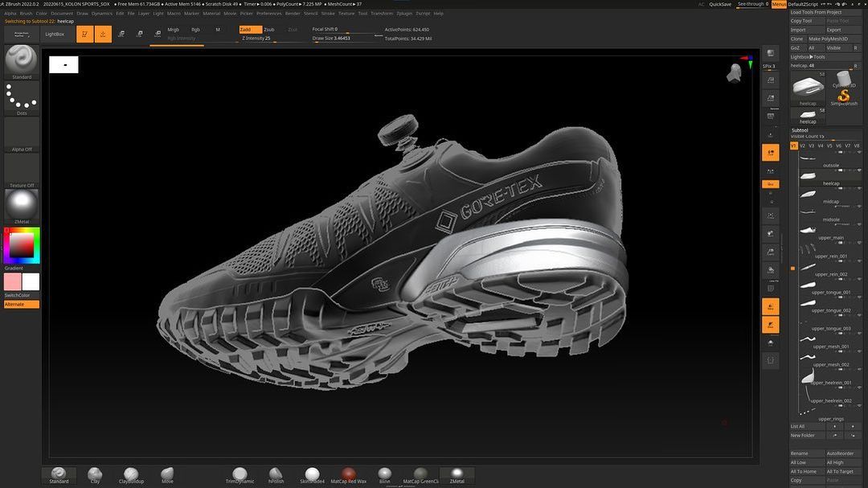
Task: Select the hPolish brush
Action: [276, 475]
